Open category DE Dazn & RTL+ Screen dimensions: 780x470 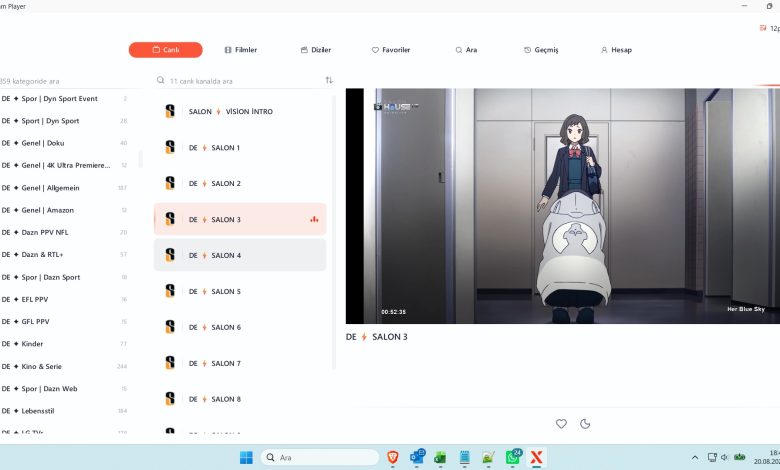65,255
